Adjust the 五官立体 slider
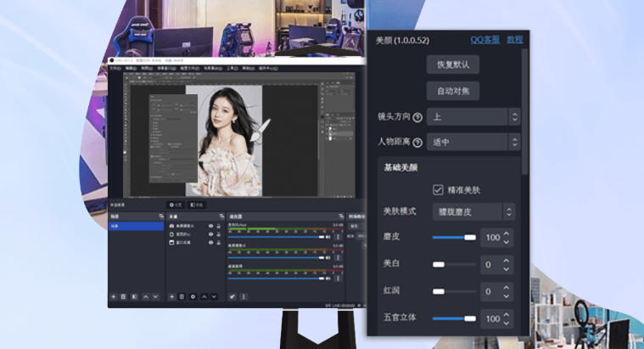Image resolution: width=644 pixels, height=349 pixels. (x=454, y=318)
